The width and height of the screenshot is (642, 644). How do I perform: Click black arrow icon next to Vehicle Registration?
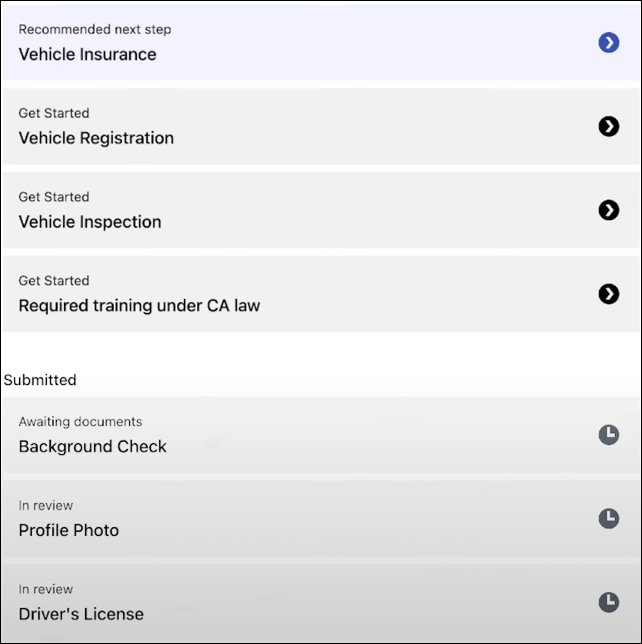click(608, 126)
